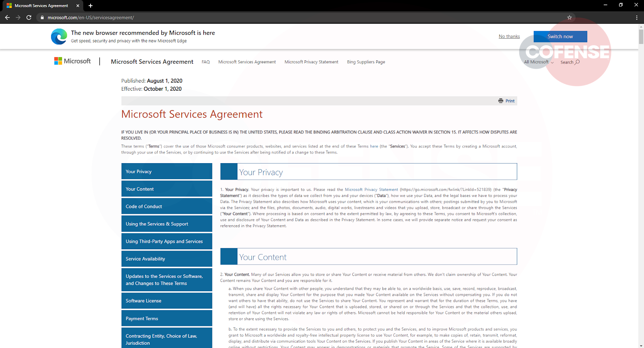The image size is (644, 348).
Task: Jump to Code of Conduct section
Action: coord(167,206)
